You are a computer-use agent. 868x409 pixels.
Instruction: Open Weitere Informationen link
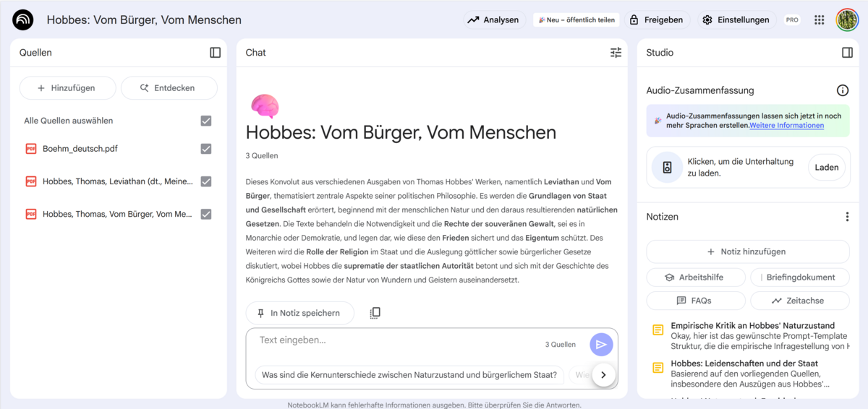(786, 126)
